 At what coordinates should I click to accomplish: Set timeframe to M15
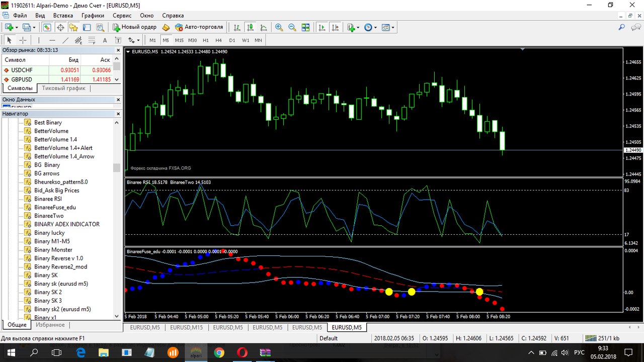(x=179, y=40)
